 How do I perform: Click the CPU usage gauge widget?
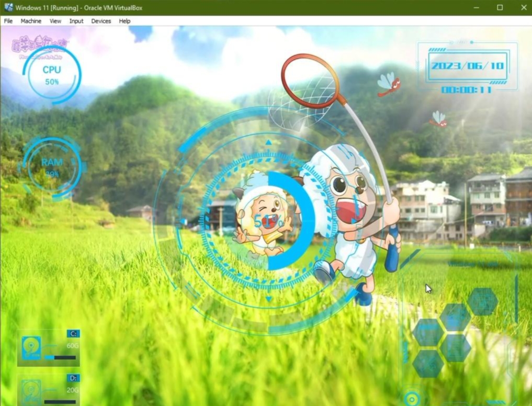pos(52,75)
